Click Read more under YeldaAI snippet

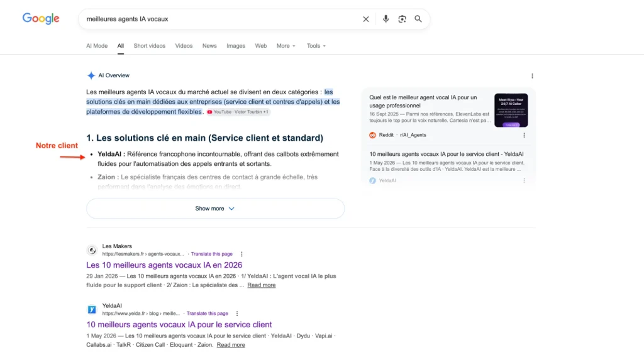click(231, 345)
